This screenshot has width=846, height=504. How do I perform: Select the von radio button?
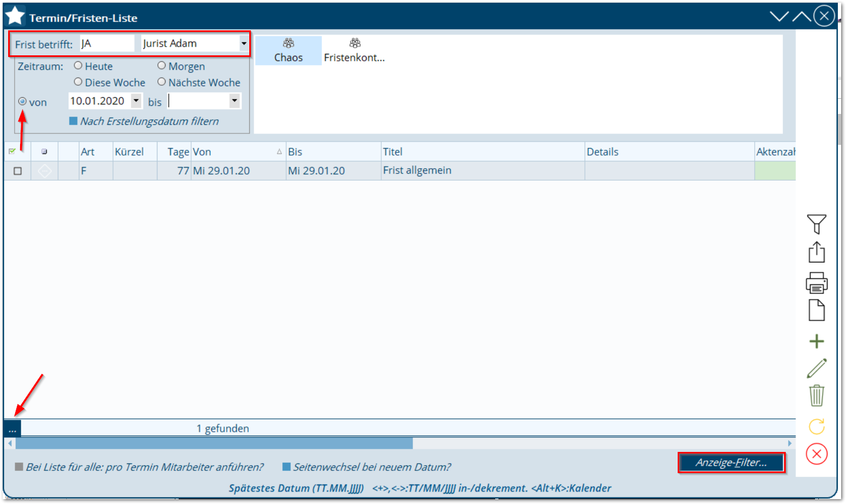22,101
